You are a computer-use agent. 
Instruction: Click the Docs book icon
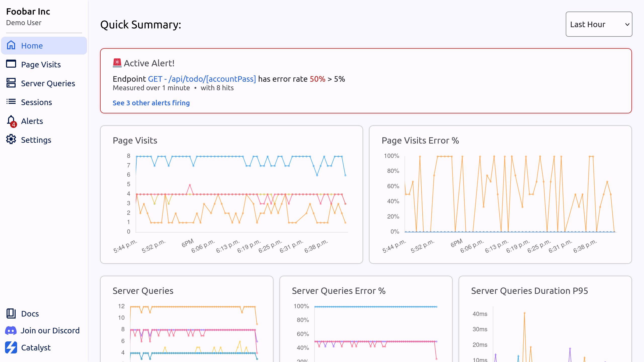tap(11, 313)
